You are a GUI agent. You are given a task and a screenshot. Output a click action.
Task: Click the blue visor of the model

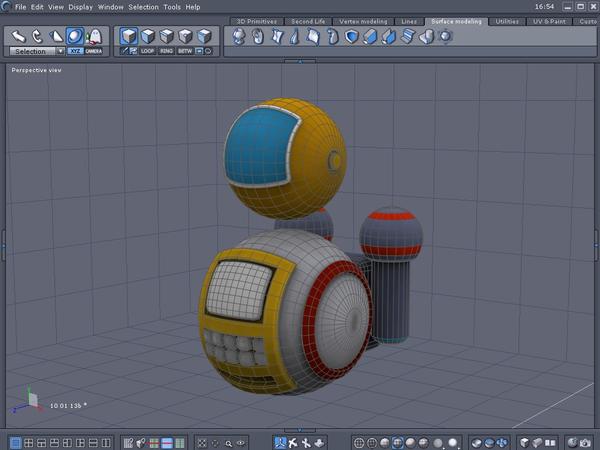click(x=260, y=147)
